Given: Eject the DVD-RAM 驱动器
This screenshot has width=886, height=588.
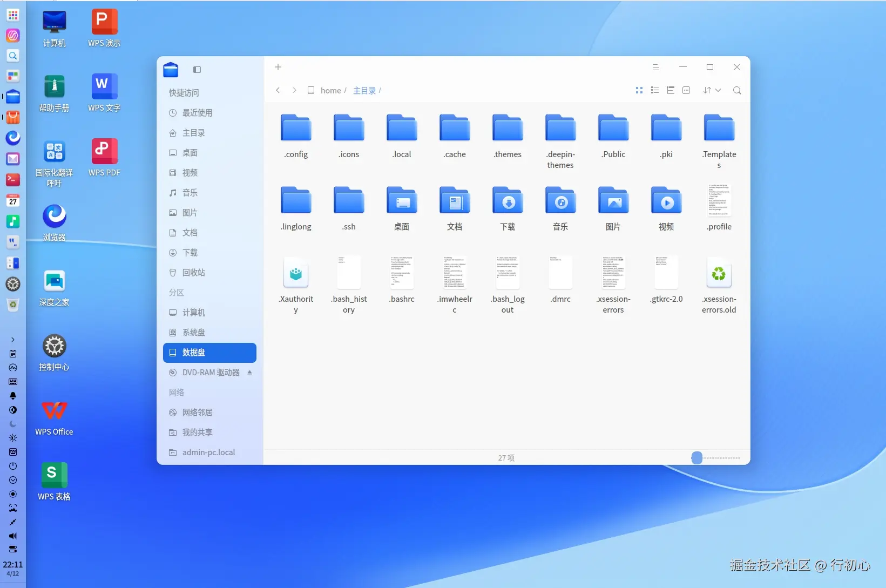Looking at the screenshot, I should [249, 373].
